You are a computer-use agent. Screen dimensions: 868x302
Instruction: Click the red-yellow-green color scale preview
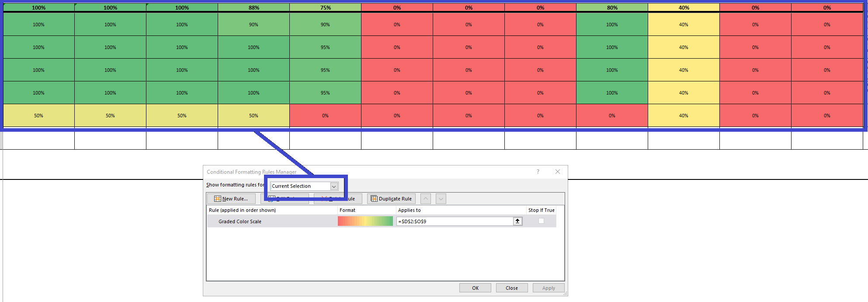[365, 221]
